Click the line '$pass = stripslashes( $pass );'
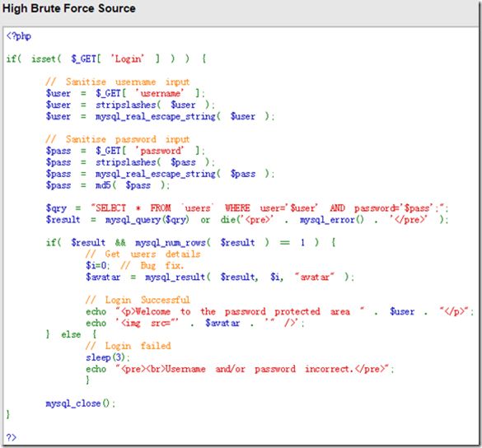Image resolution: width=482 pixels, height=448 pixels. [130, 162]
